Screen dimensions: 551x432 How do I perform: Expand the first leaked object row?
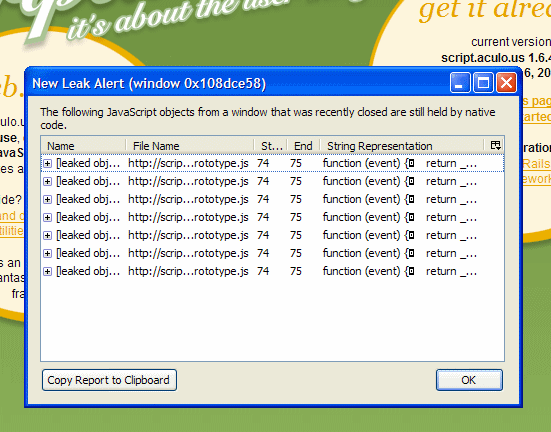[x=47, y=163]
